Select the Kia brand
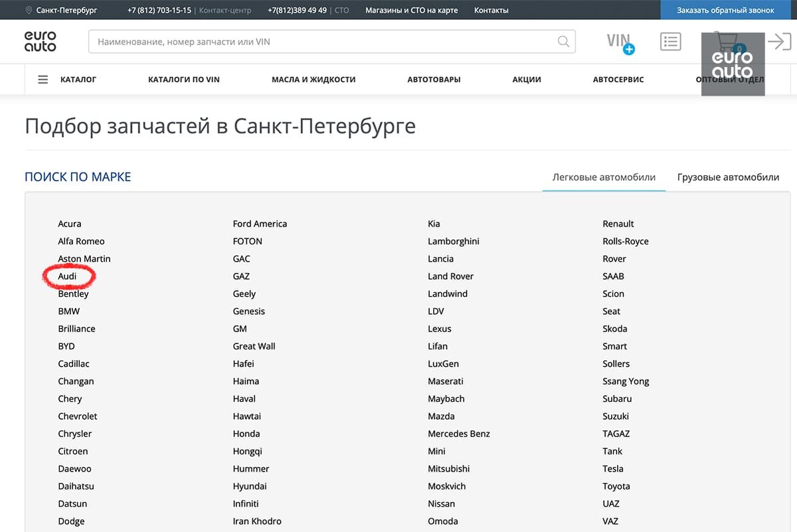797x532 pixels. click(x=434, y=223)
